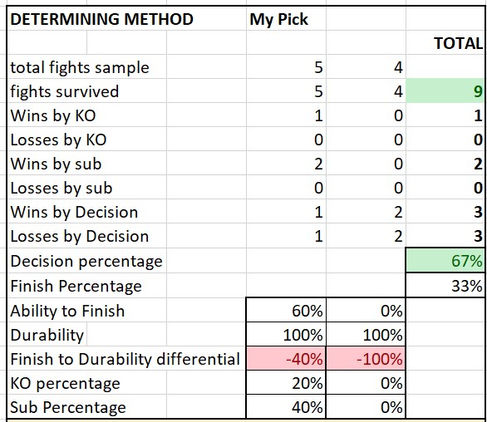Screen dimensions: 487x422
Task: Select the green 67% decision percentage cell
Action: (445, 261)
